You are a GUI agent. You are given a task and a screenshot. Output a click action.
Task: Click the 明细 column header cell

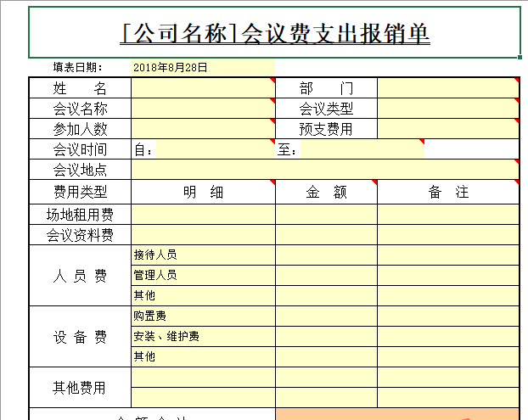coord(203,193)
